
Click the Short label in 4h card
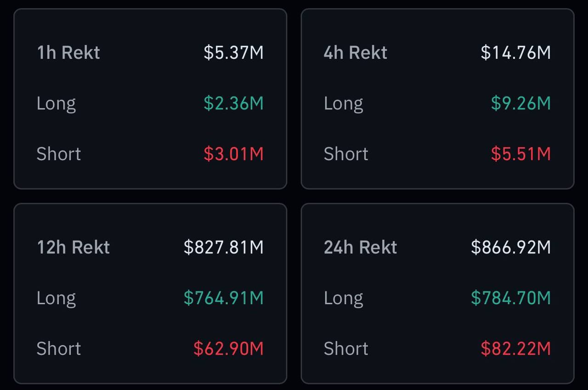pos(346,154)
